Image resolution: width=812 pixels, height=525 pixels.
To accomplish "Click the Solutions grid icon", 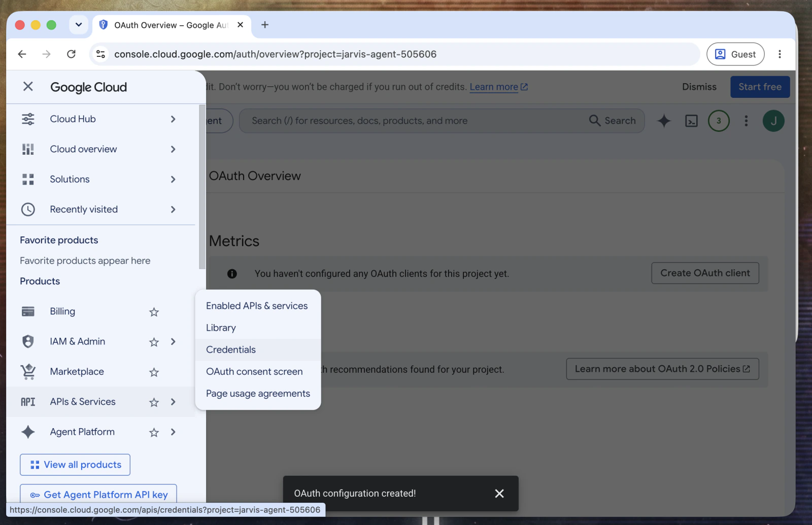I will (28, 179).
